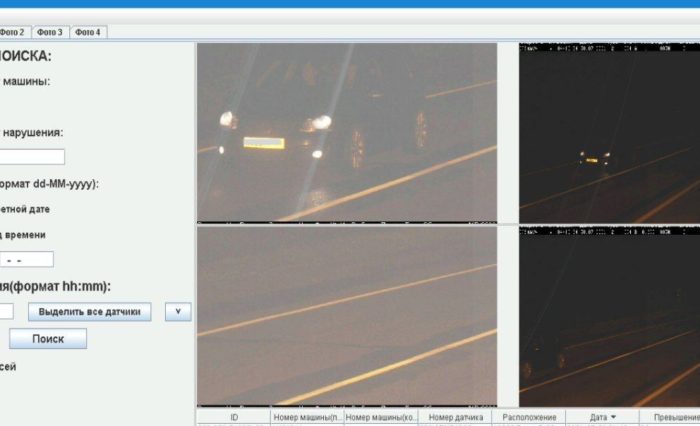
Task: Click the Расположение column header
Action: point(528,417)
